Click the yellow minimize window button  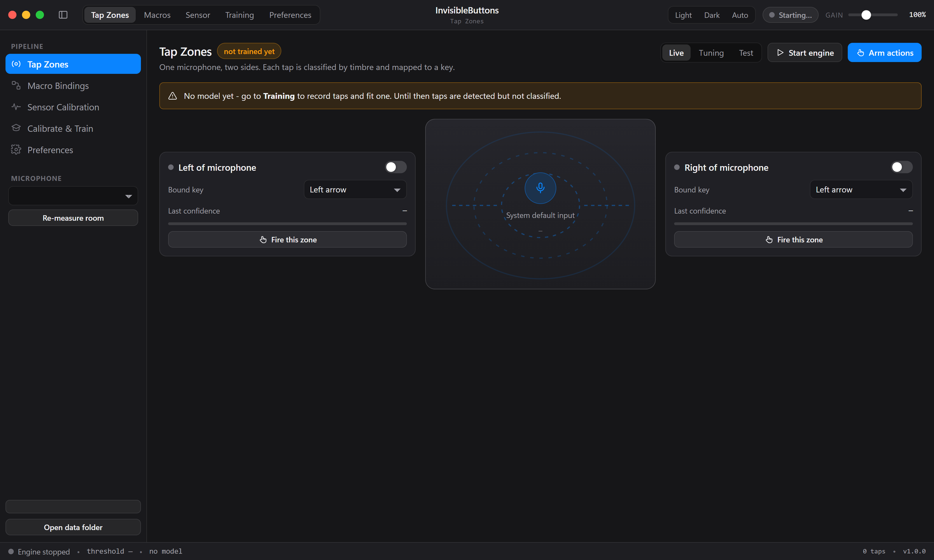click(x=26, y=15)
